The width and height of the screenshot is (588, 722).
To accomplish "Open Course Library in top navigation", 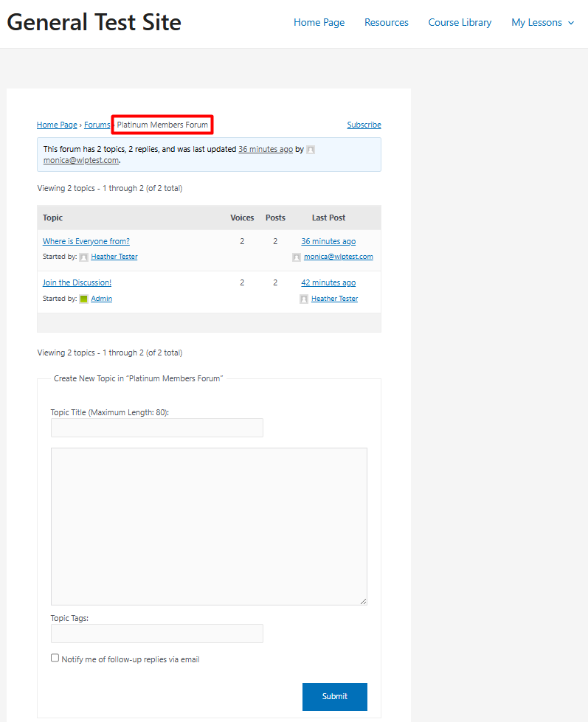I will coord(460,23).
